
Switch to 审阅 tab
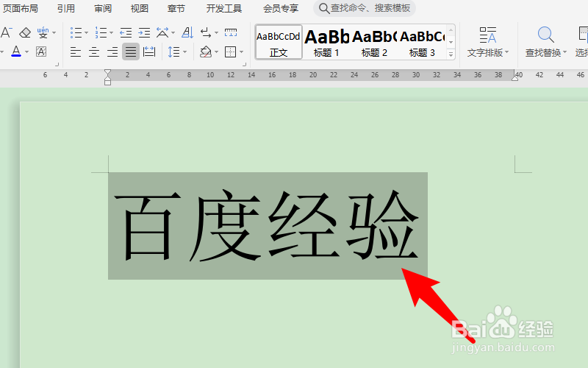[103, 8]
